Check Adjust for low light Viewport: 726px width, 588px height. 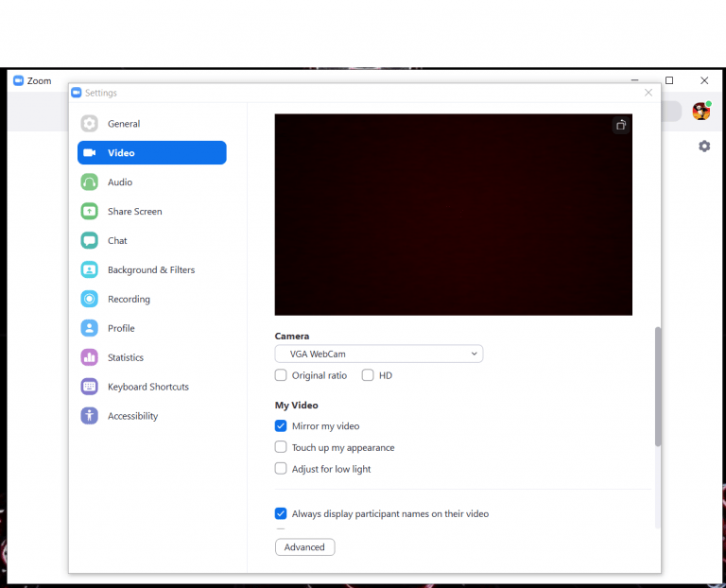coord(281,469)
